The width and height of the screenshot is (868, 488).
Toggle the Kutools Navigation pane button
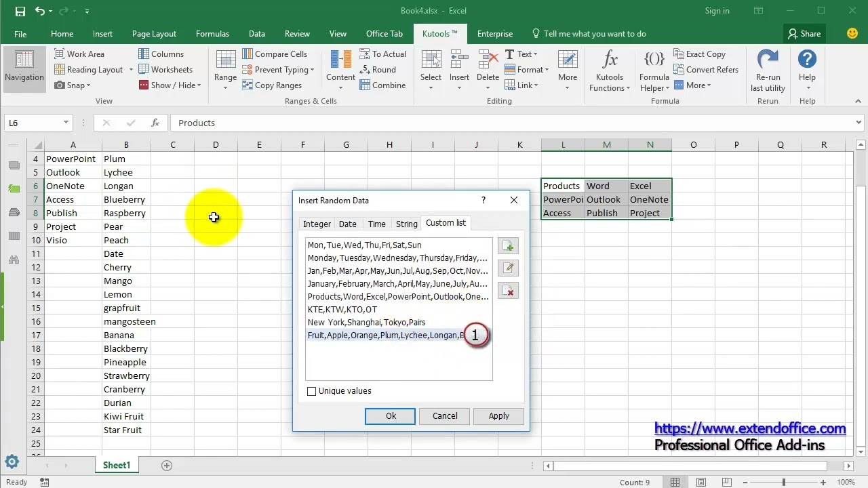coord(24,70)
